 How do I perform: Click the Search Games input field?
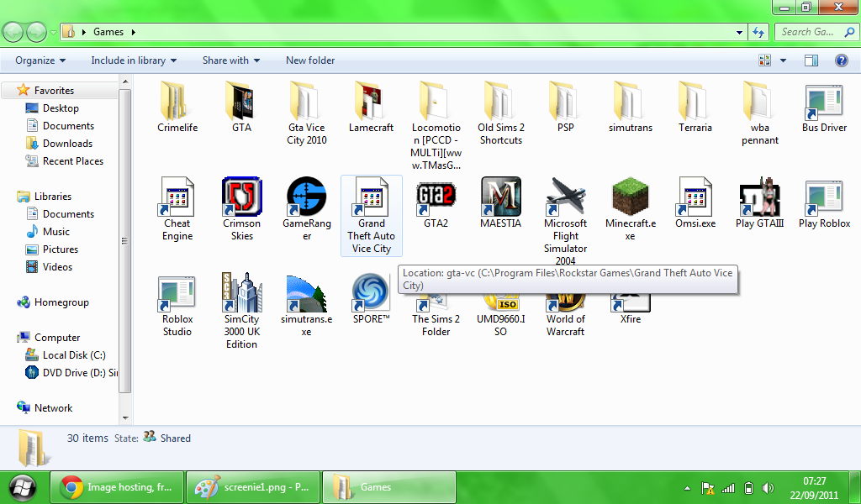807,32
